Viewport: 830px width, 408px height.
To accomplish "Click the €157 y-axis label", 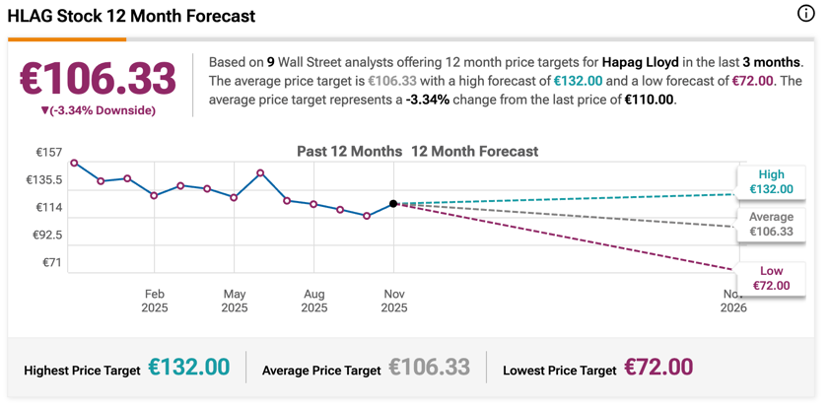I will click(x=50, y=152).
